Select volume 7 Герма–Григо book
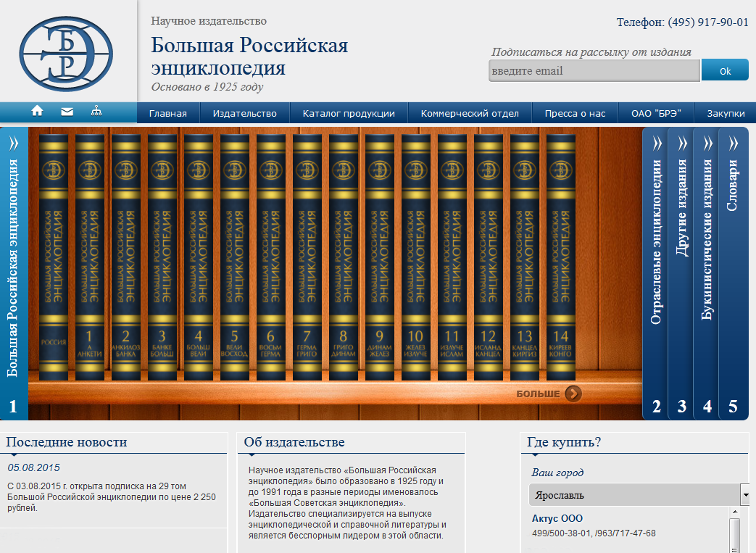 click(307, 257)
